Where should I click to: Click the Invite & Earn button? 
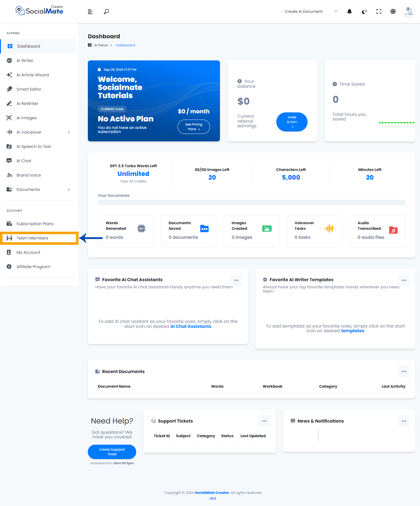click(292, 122)
